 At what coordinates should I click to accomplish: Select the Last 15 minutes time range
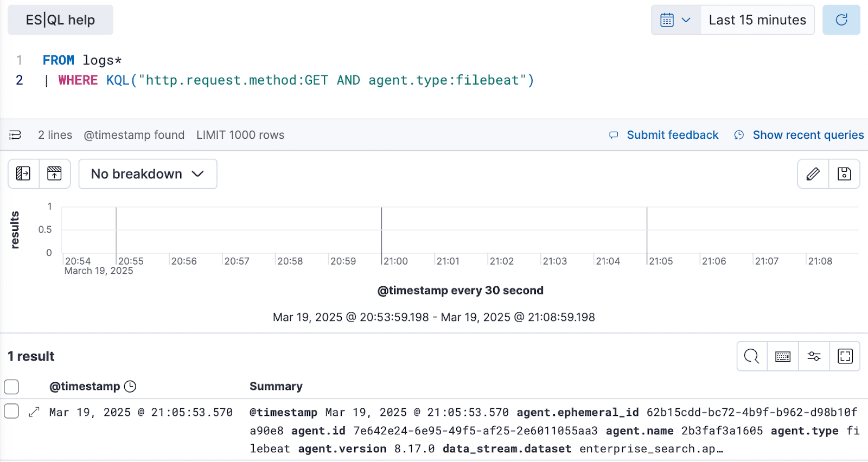coord(757,20)
